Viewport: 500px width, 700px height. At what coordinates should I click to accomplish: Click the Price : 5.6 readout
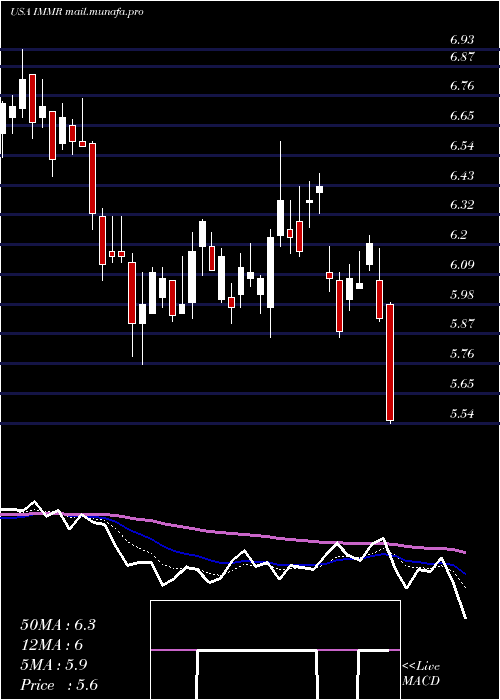point(59,684)
